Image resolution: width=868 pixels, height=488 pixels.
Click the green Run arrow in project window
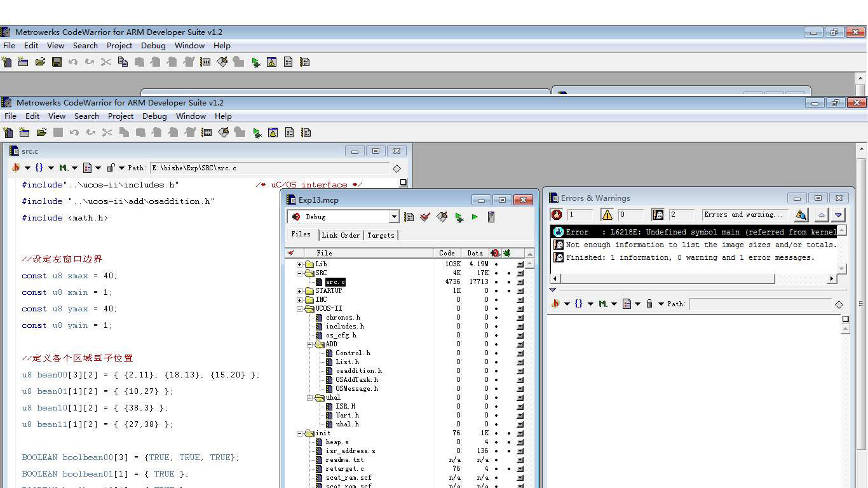[x=475, y=217]
